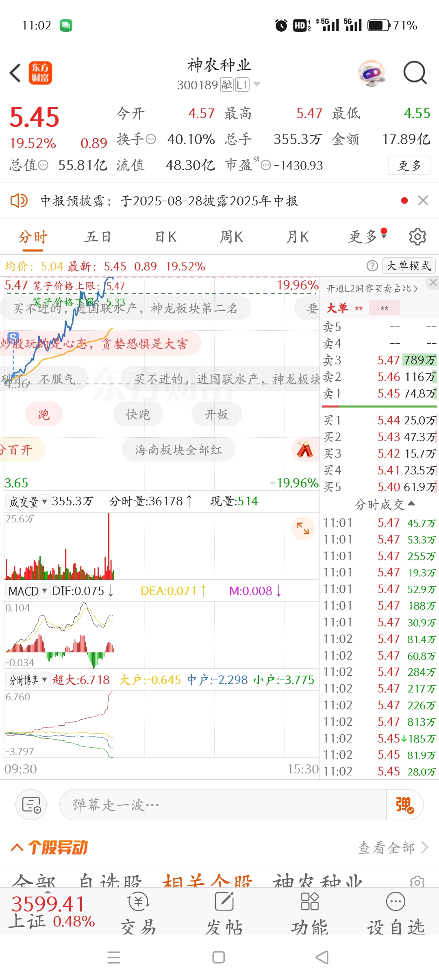This screenshot has width=439, height=980.
Task: Open 开通L2洞察买卖占比 link
Action: point(372,288)
